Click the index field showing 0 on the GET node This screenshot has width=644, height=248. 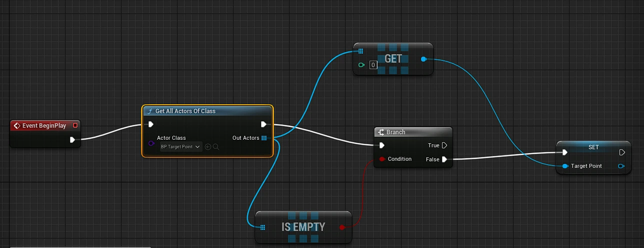[373, 65]
